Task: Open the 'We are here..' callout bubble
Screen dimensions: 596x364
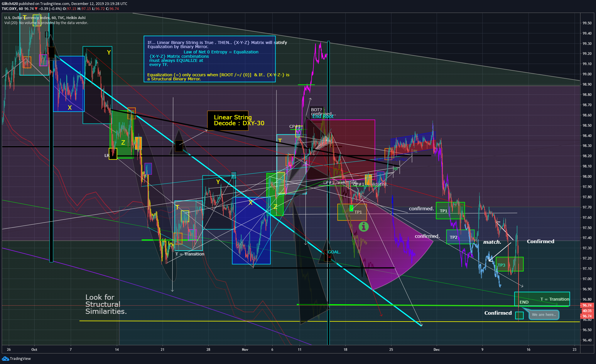Action: (544, 314)
